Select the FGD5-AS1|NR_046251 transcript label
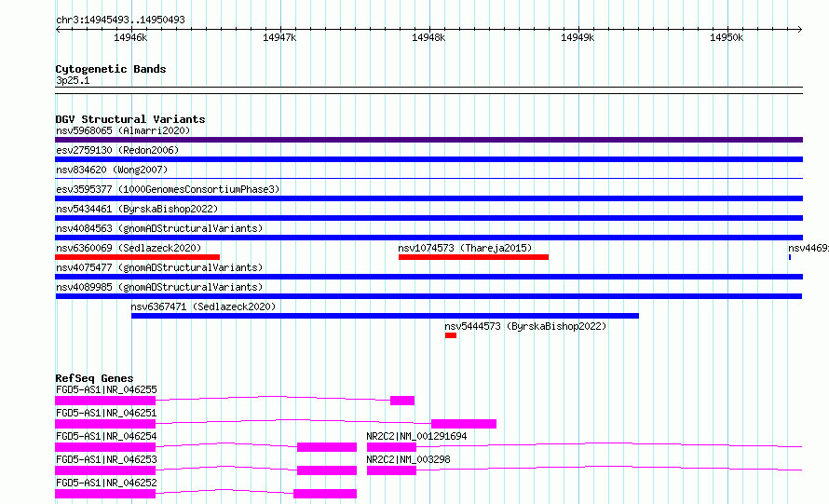 tap(106, 413)
